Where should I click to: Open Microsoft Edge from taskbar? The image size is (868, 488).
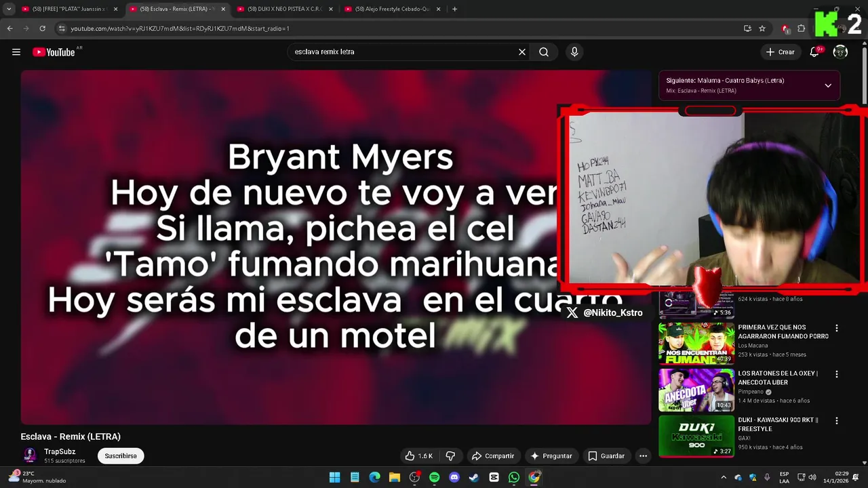[374, 477]
